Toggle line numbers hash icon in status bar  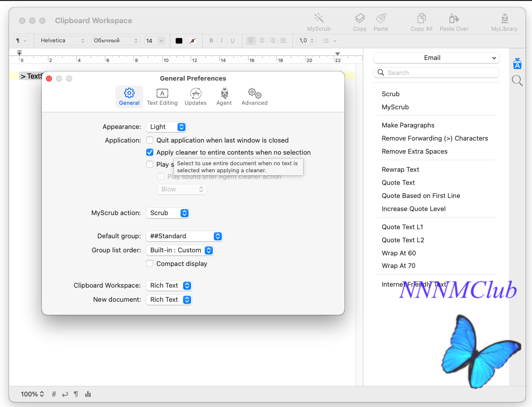[x=53, y=394]
